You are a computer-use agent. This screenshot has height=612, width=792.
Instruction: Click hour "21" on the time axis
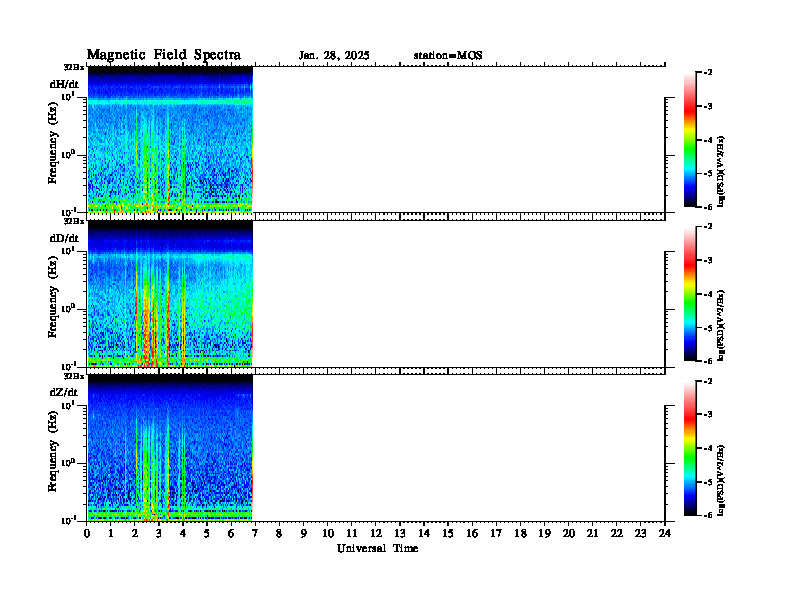point(592,534)
